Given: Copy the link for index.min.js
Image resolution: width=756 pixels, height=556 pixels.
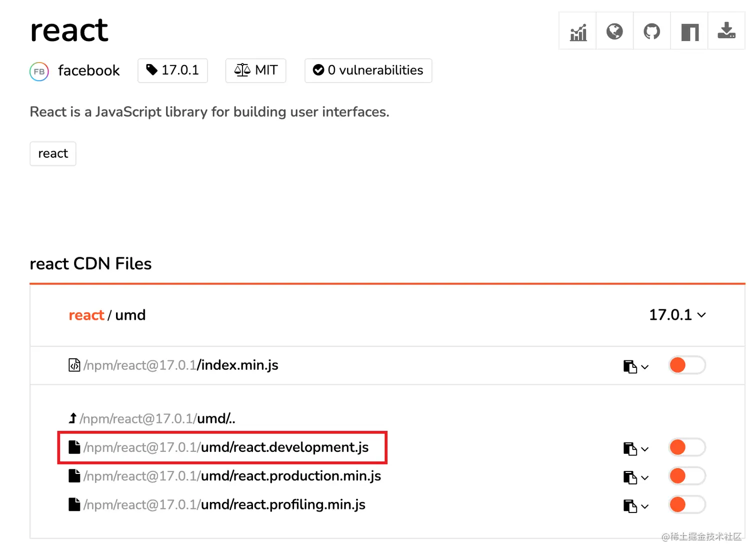Looking at the screenshot, I should pyautogui.click(x=630, y=366).
